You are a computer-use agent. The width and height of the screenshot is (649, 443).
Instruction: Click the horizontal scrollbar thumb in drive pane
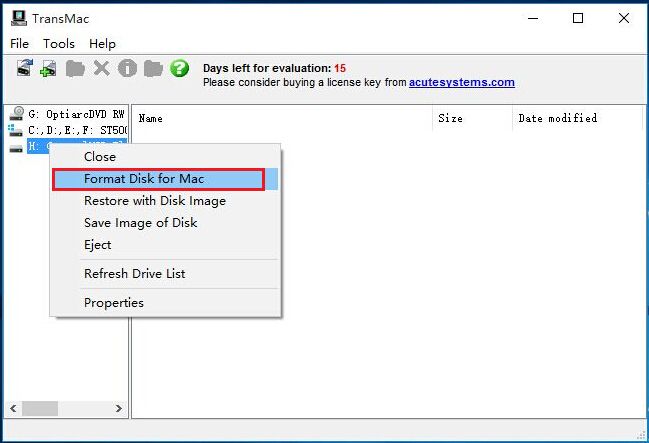40,409
